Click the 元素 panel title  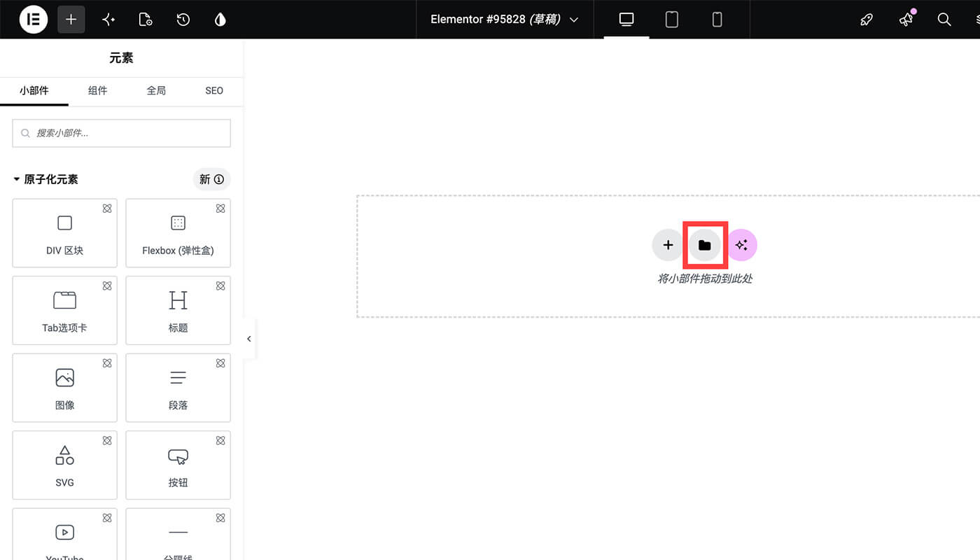pyautogui.click(x=121, y=58)
